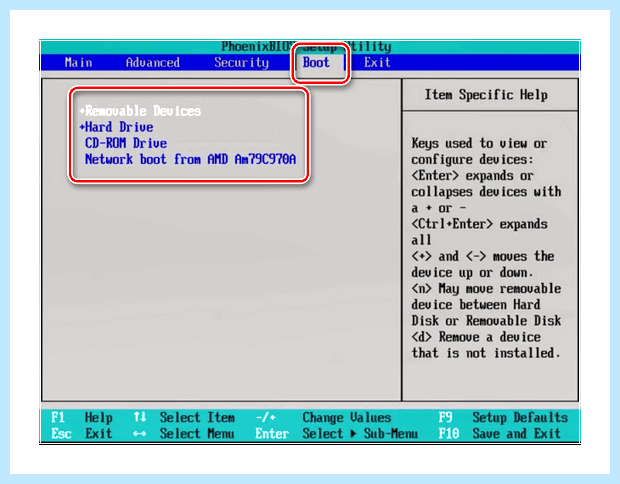The image size is (620, 484).
Task: Click the up-down arrows icon in legend
Action: (x=140, y=417)
